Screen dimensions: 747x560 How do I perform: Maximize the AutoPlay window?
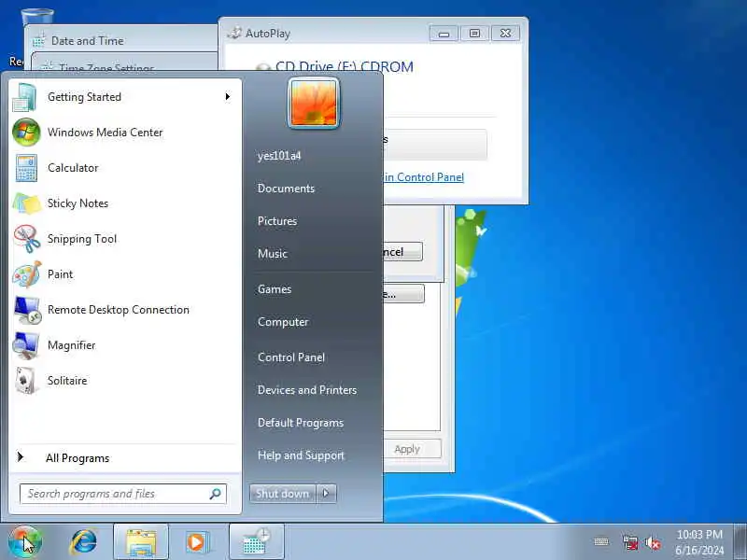[474, 34]
